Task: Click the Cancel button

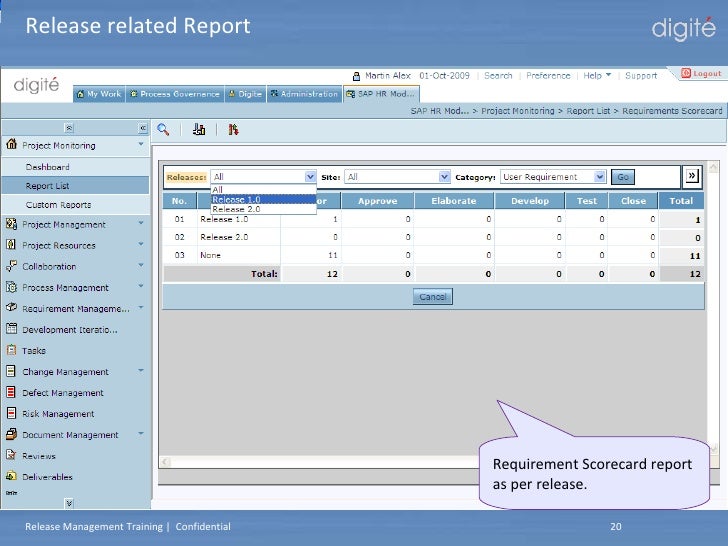Action: point(432,297)
